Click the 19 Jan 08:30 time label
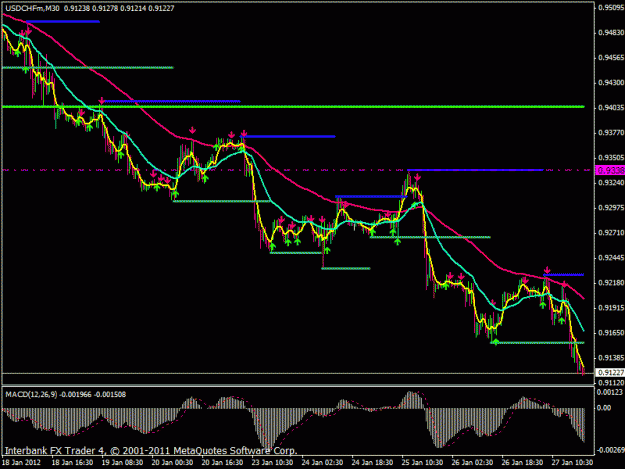 [x=122, y=463]
